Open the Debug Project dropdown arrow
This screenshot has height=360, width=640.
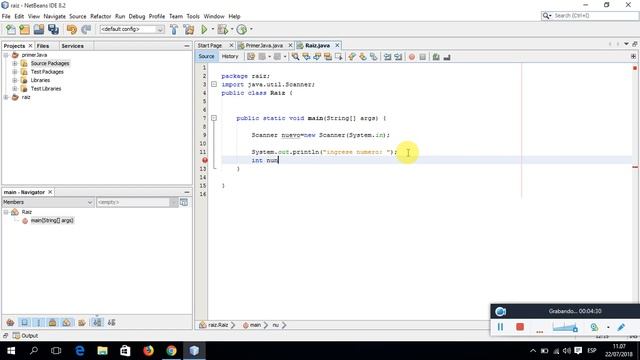pyautogui.click(x=232, y=29)
